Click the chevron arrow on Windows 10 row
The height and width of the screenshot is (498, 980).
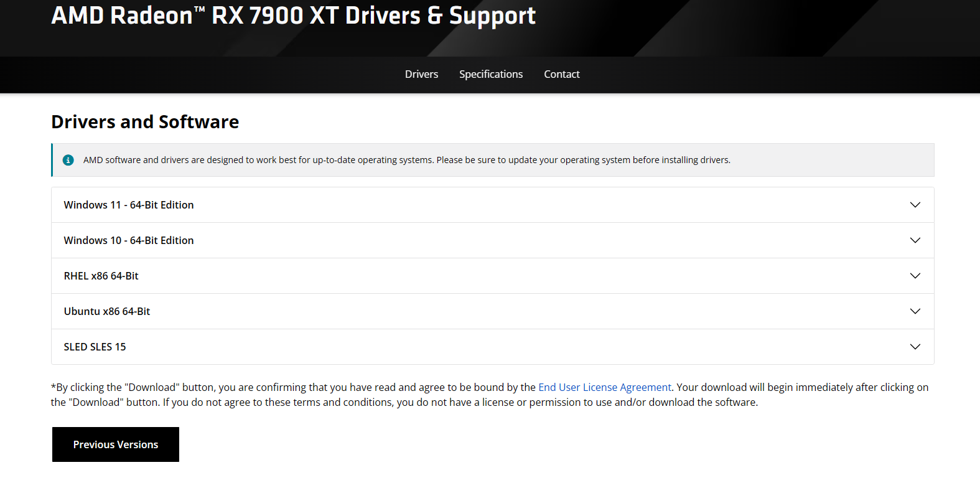(915, 240)
